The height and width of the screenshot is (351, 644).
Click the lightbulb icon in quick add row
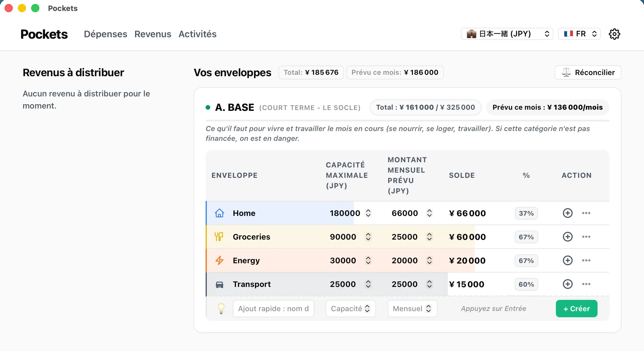click(x=221, y=309)
